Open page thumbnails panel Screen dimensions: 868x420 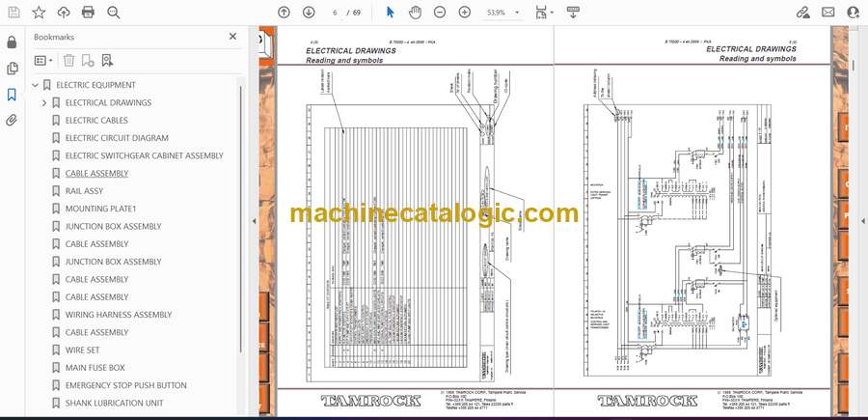point(12,69)
